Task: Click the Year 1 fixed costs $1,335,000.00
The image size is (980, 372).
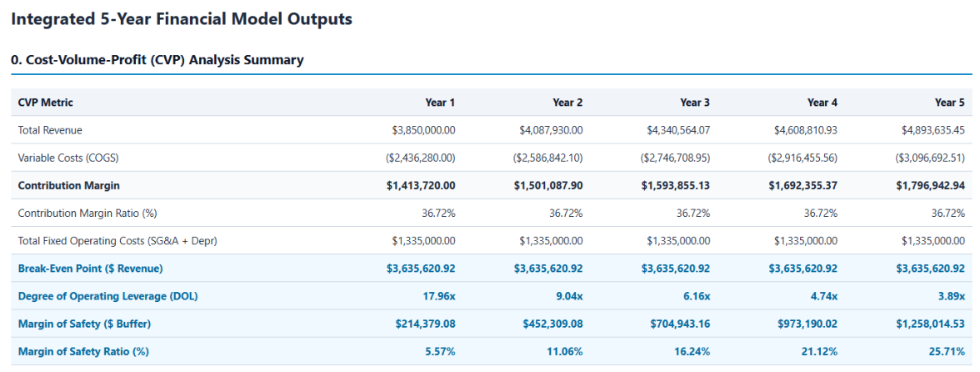Action: 423,241
